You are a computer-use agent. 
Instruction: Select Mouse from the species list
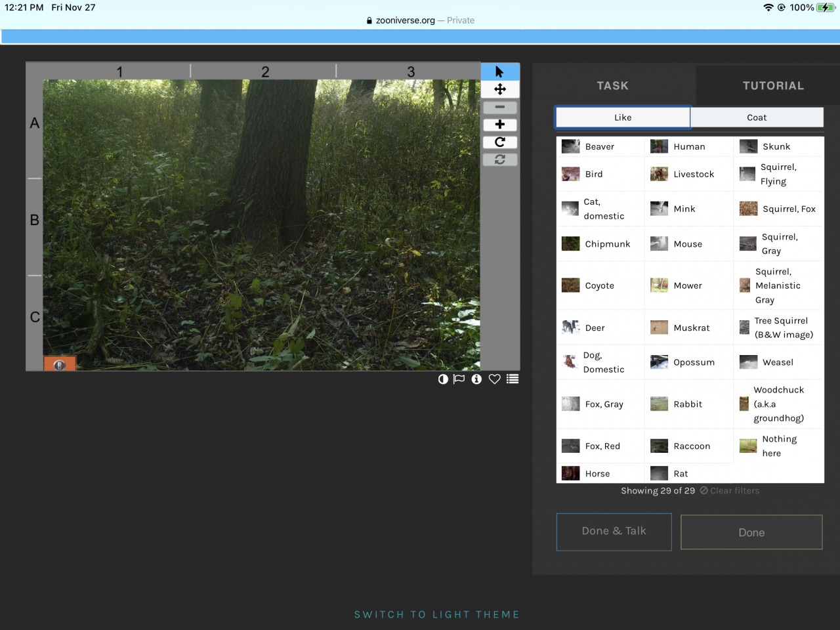[689, 243]
